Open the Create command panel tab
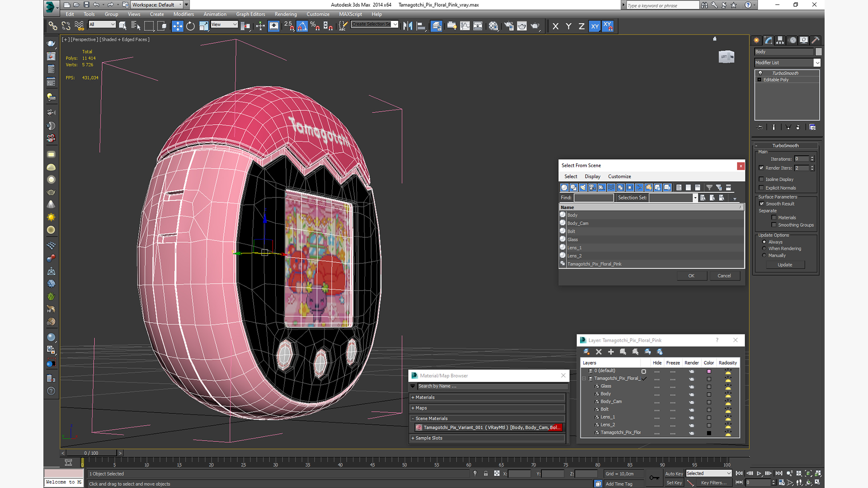Screen dimensions: 868x488 coord(756,40)
